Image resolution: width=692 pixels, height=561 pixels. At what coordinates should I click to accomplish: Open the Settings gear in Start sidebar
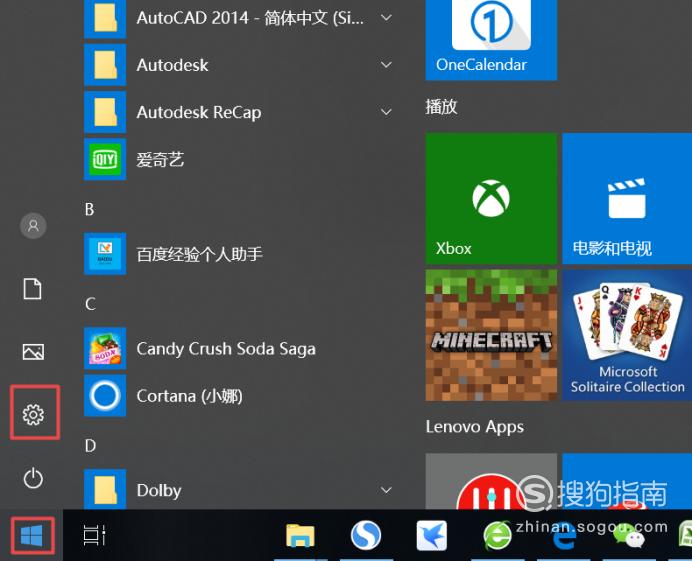click(x=33, y=414)
